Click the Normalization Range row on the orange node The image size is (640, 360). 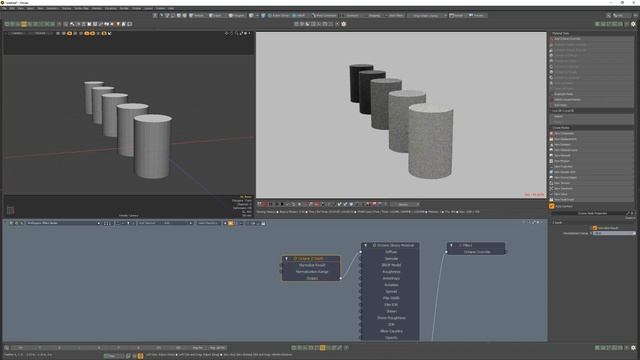pos(311,272)
